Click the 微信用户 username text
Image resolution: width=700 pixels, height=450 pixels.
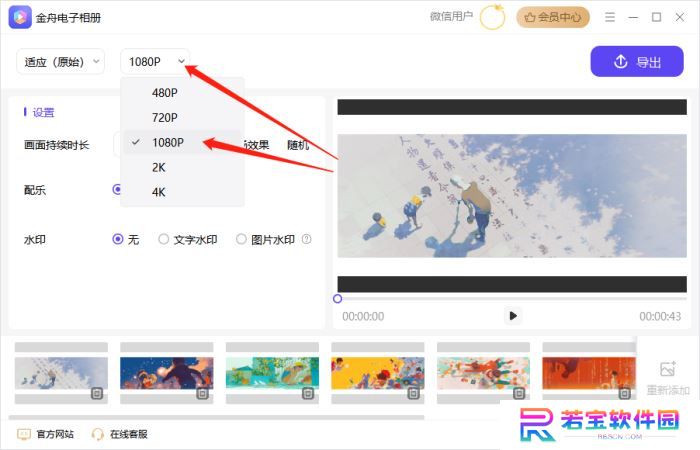[x=451, y=17]
